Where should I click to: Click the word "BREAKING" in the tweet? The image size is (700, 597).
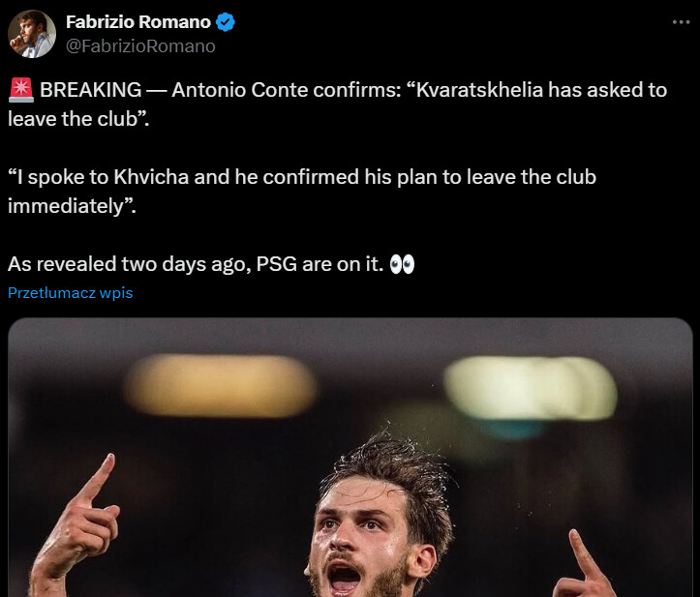coord(91,90)
